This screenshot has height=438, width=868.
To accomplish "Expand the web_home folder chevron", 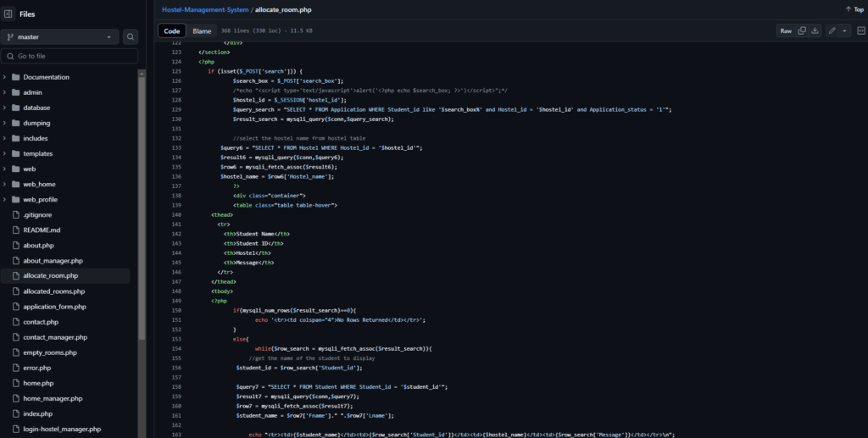I will [4, 184].
